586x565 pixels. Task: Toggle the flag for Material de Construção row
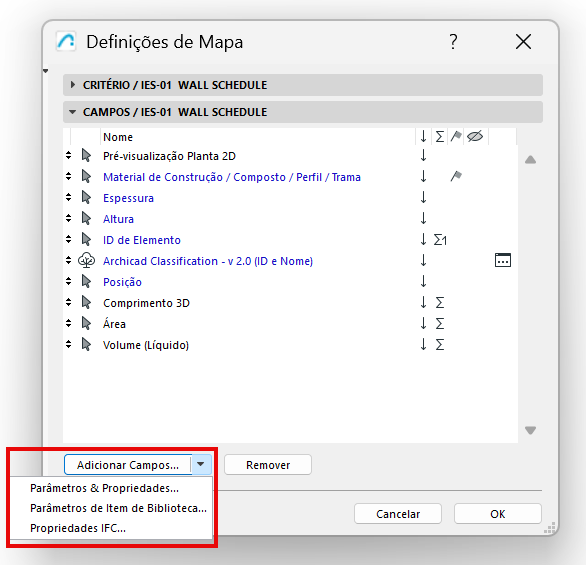(456, 176)
